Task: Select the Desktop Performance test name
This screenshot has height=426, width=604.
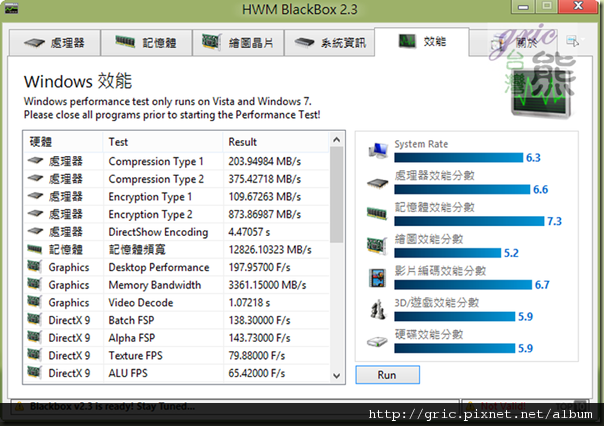Action: click(159, 267)
